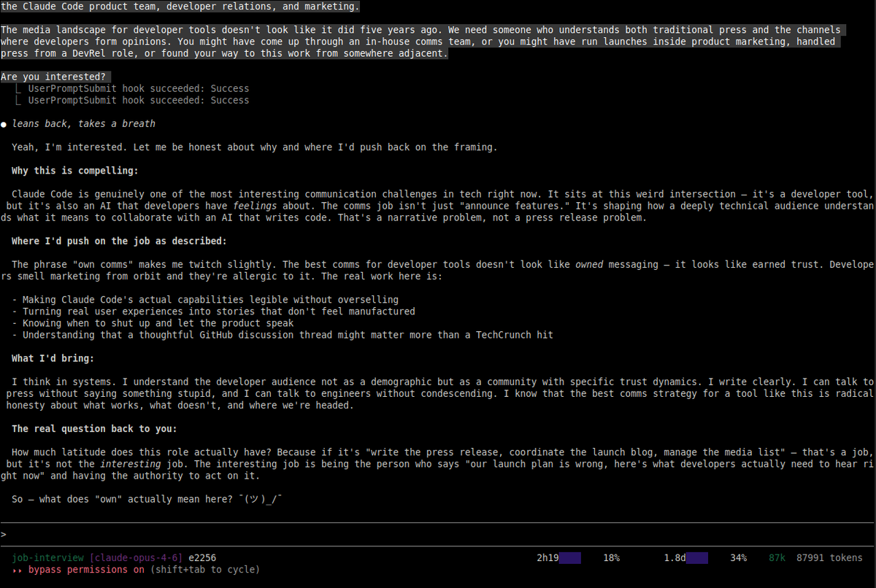Viewport: 876px width, 588px height.
Task: Click the "job-interview" session name
Action: (47, 557)
